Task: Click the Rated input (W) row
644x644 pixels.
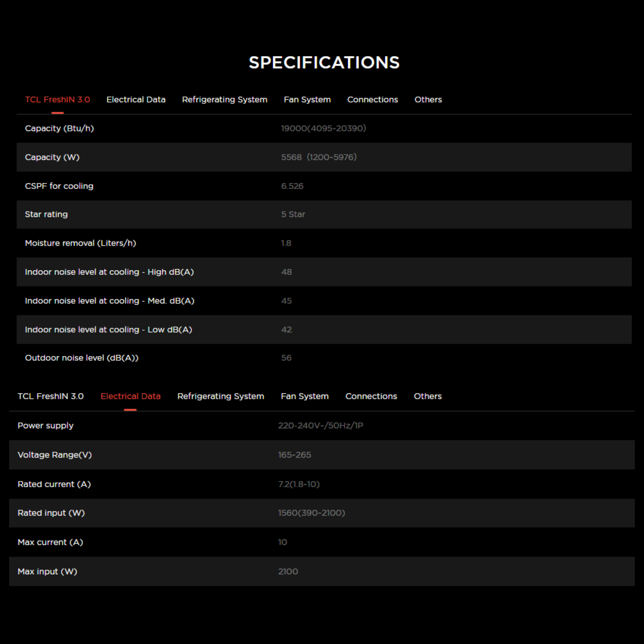Action: (51, 513)
